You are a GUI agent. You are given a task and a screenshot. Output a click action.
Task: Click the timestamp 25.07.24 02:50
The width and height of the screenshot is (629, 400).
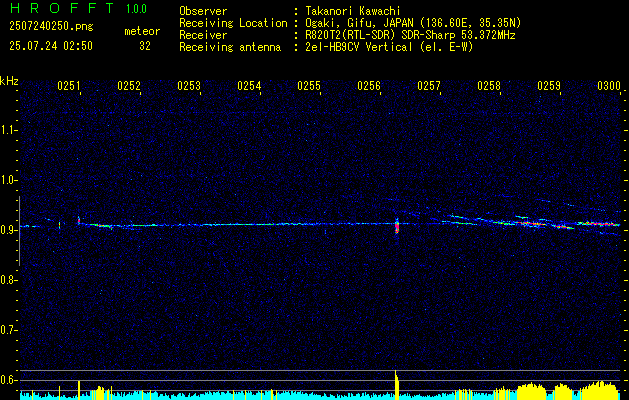tap(51, 46)
